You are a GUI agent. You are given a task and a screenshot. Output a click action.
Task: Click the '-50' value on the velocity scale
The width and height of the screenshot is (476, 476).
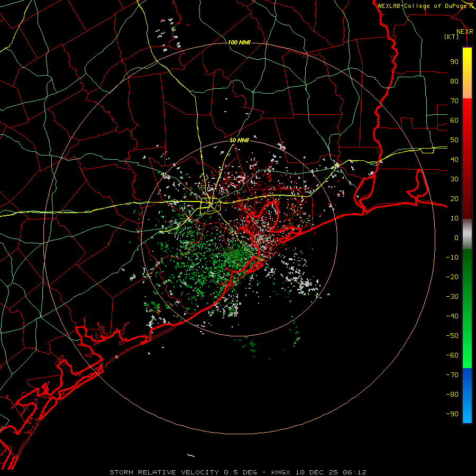click(x=452, y=336)
